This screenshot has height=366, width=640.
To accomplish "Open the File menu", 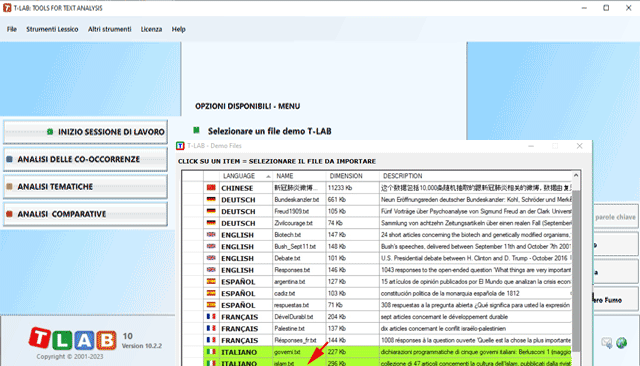I will click(11, 29).
